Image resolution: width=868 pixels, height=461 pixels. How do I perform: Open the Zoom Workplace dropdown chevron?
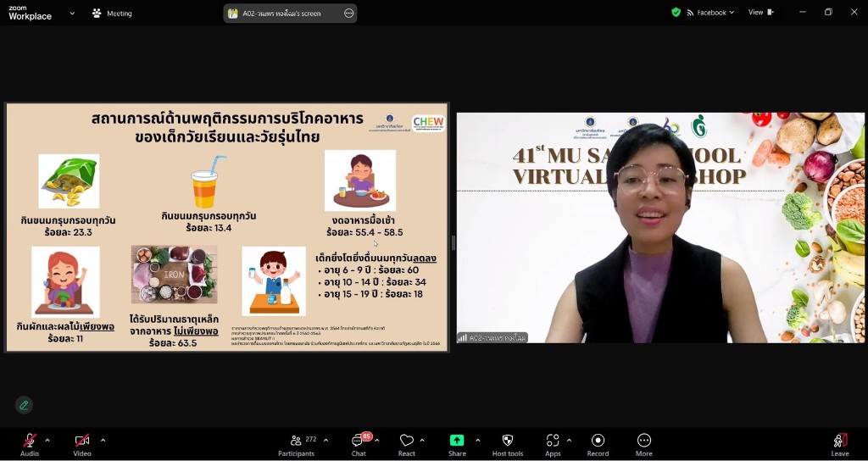click(x=72, y=14)
